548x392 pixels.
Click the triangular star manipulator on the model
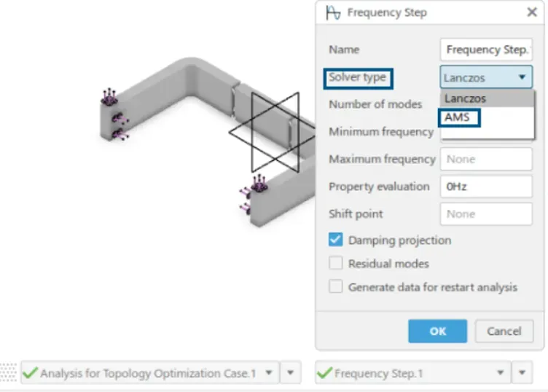coord(264,132)
